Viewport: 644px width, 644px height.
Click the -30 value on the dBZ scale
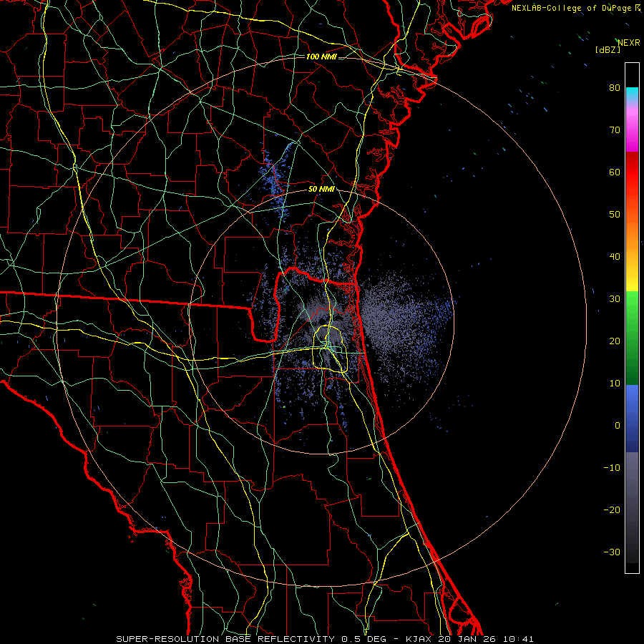612,552
